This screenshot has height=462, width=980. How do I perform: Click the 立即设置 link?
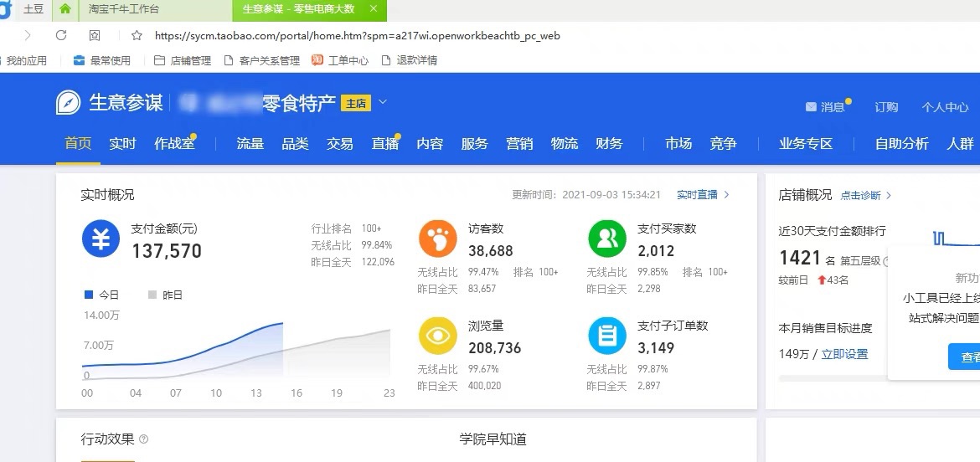[844, 354]
